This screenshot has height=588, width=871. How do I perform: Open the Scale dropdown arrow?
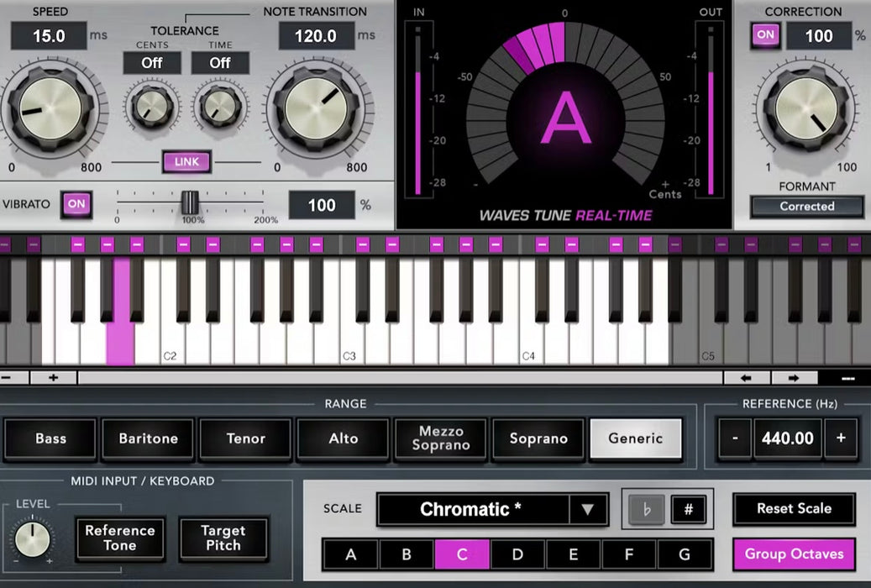tap(588, 509)
